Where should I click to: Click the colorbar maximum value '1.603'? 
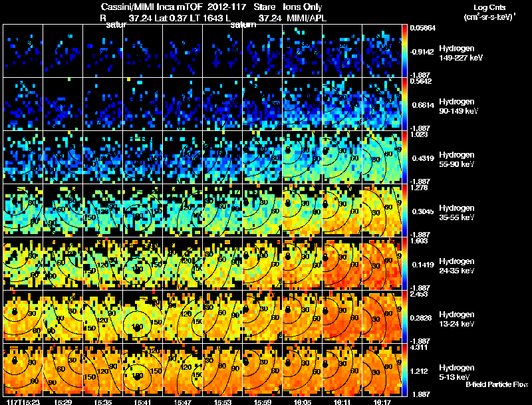[x=419, y=241]
